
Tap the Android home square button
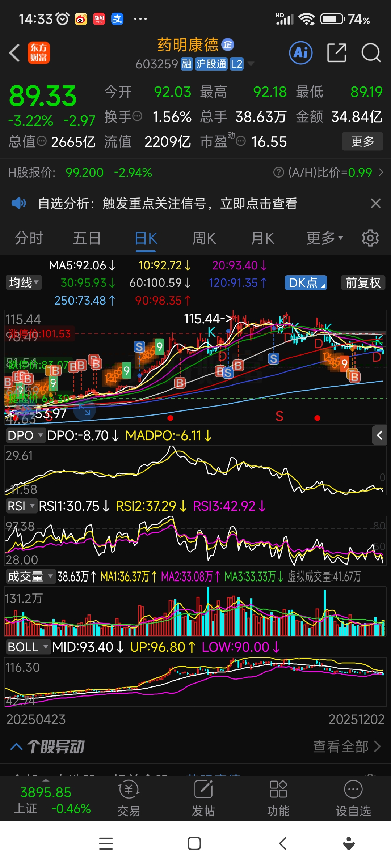coord(194,843)
